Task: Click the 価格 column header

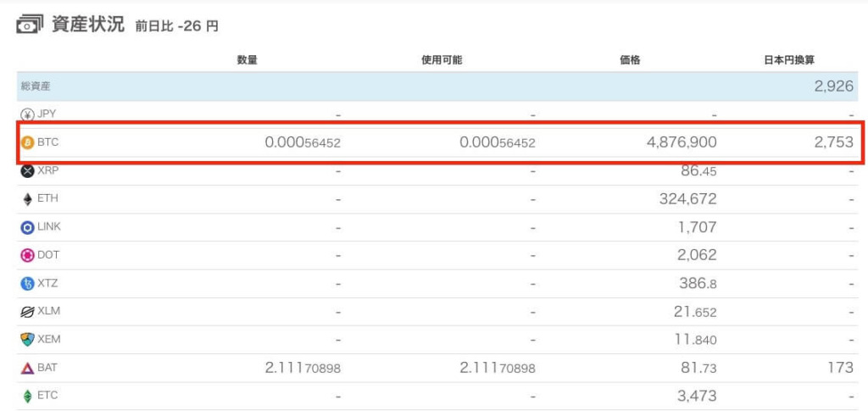Action: pyautogui.click(x=631, y=60)
